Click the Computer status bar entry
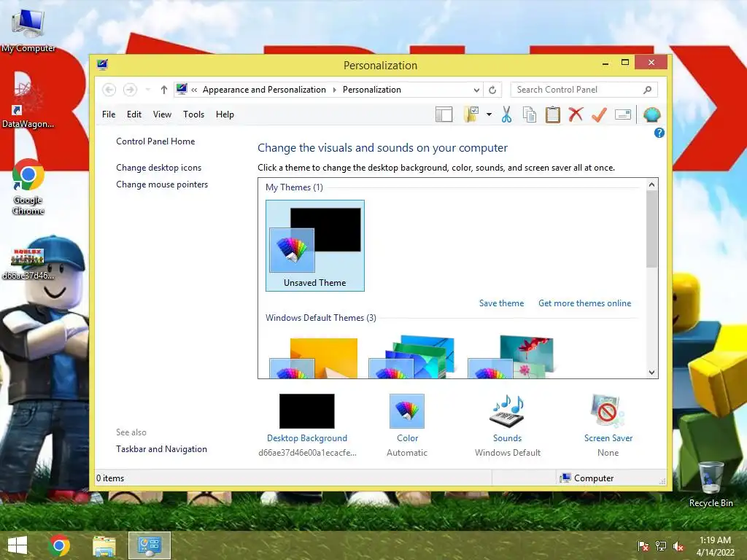This screenshot has width=747, height=560. coord(587,478)
